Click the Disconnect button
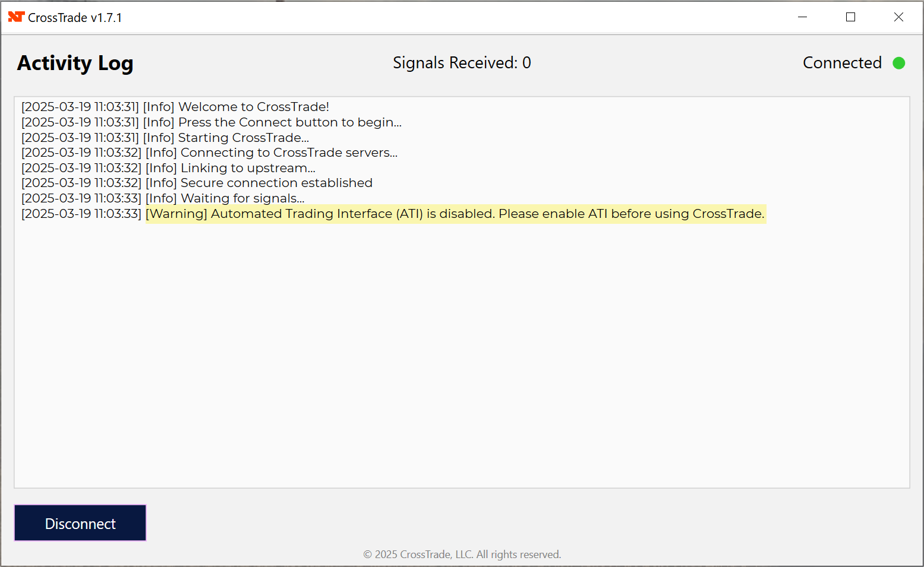 80,523
